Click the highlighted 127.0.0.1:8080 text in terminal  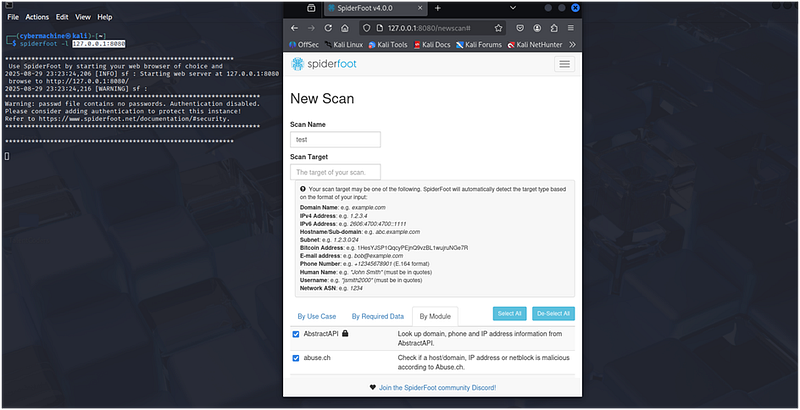(x=98, y=44)
